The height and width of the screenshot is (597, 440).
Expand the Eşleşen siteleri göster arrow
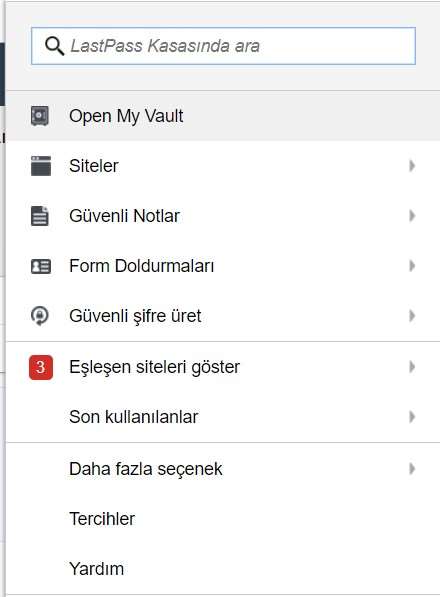[412, 367]
